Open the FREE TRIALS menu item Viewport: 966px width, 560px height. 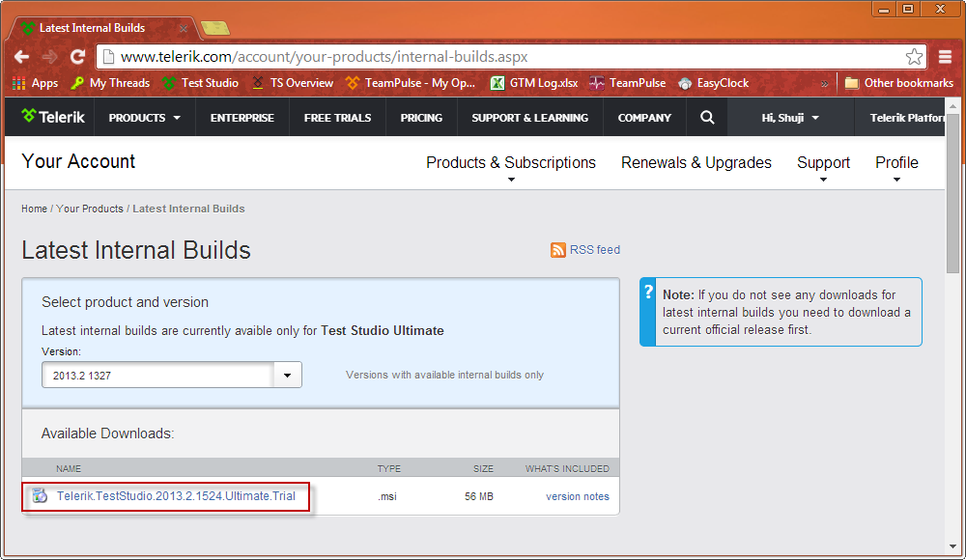point(337,118)
